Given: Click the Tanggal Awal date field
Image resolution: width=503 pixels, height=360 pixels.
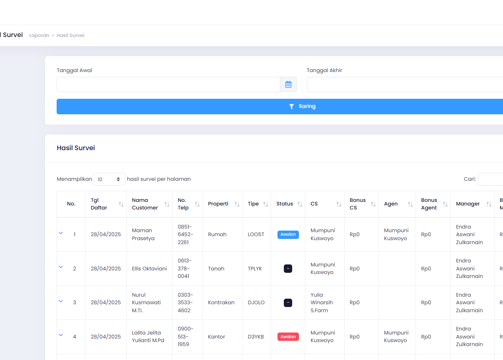Looking at the screenshot, I should point(168,85).
